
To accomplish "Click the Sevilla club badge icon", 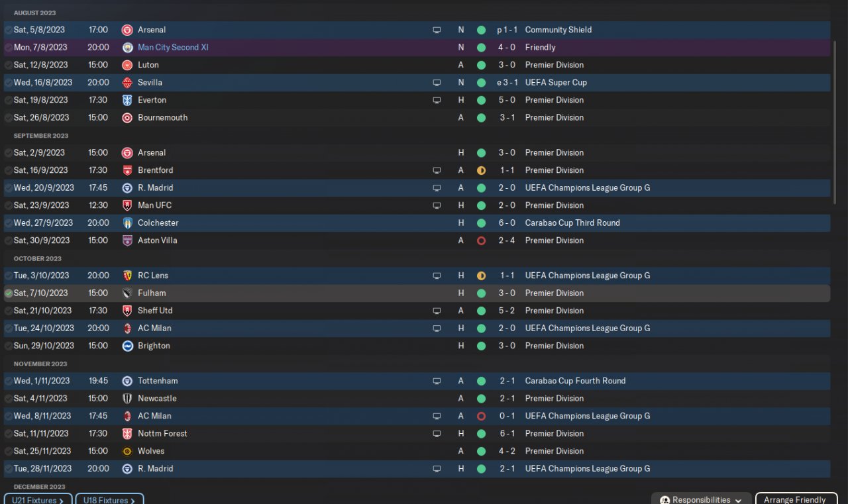I will tap(127, 83).
